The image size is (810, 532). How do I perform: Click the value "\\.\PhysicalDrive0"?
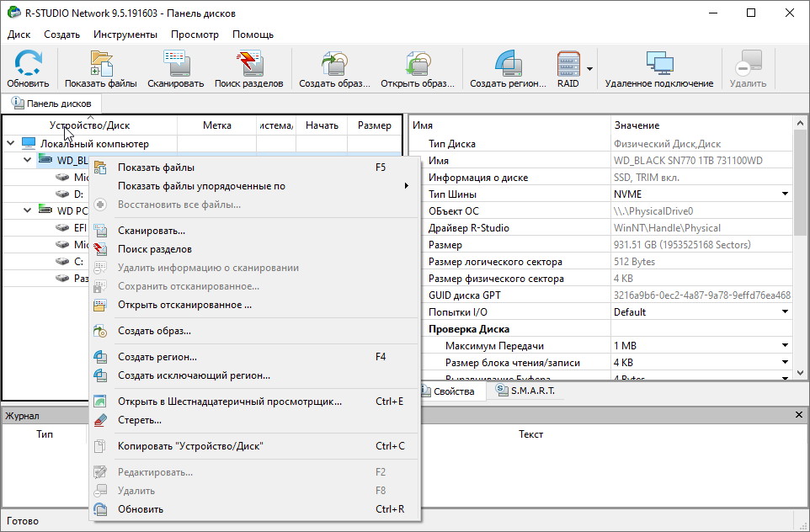[x=653, y=211]
